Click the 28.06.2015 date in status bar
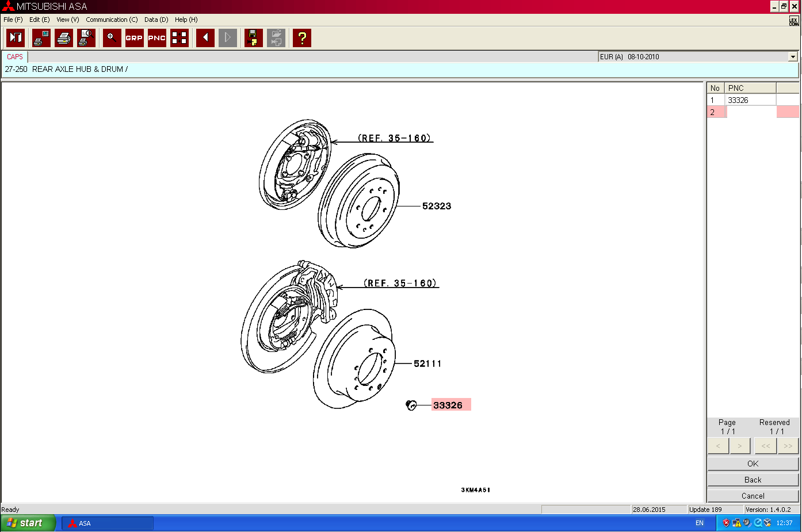This screenshot has width=802, height=532. 649,510
